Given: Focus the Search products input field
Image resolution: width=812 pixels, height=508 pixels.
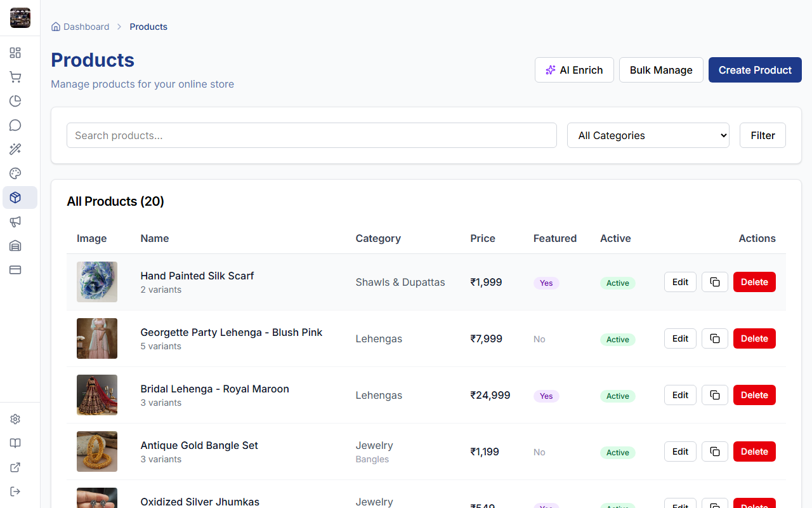Looking at the screenshot, I should click(x=311, y=135).
